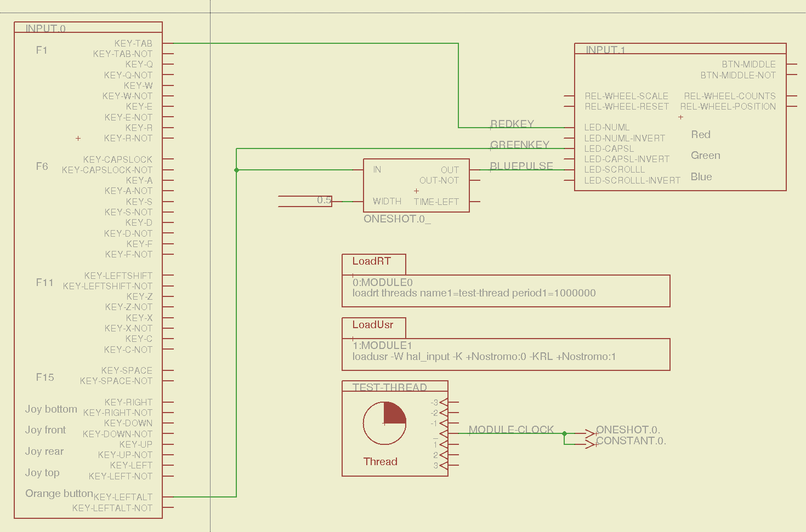Image resolution: width=806 pixels, height=532 pixels.
Task: Click the 0.5 constant value box
Action: coord(323,201)
